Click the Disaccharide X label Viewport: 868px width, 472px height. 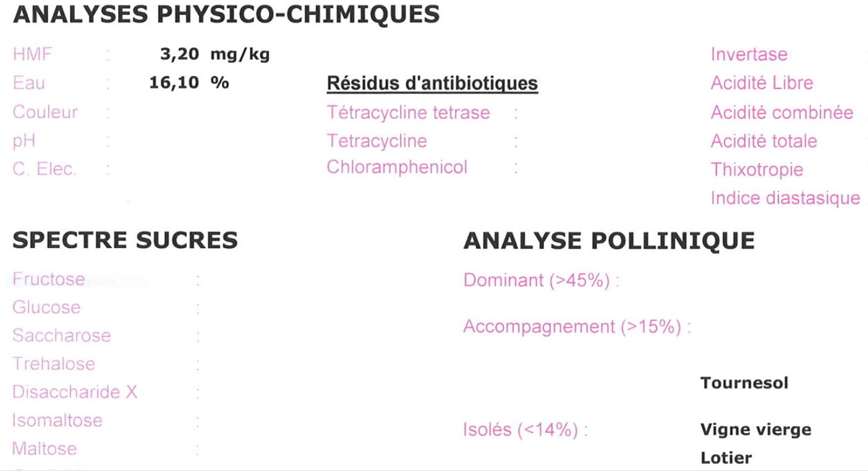(75, 392)
